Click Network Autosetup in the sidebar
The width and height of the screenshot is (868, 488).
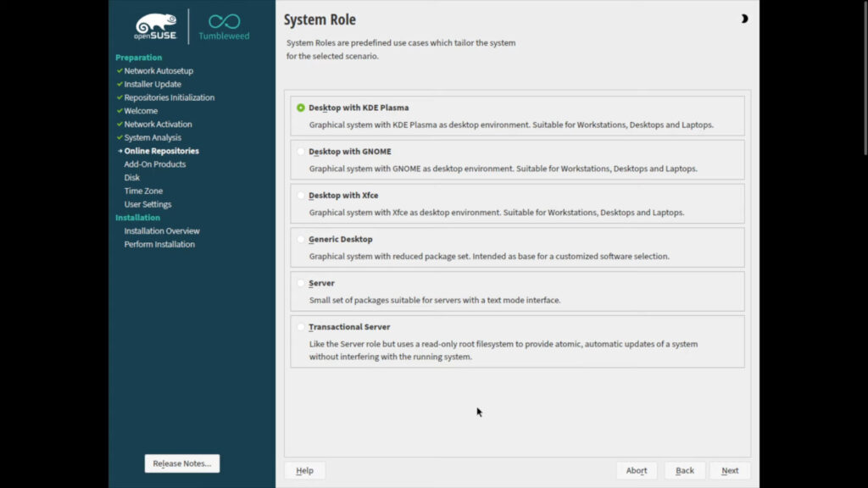pyautogui.click(x=159, y=71)
